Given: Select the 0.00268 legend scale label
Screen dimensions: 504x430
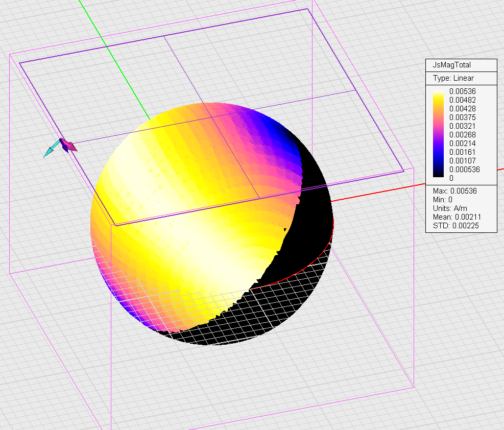Looking at the screenshot, I should pyautogui.click(x=462, y=134).
